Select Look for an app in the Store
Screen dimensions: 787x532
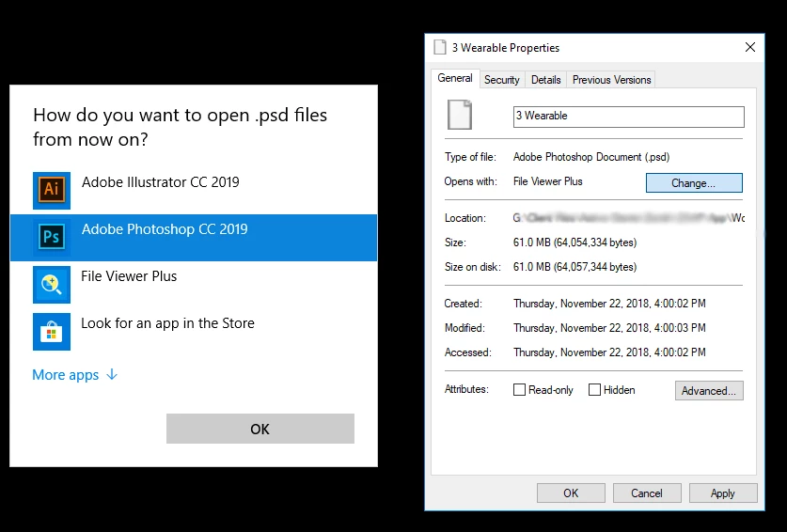pos(194,332)
